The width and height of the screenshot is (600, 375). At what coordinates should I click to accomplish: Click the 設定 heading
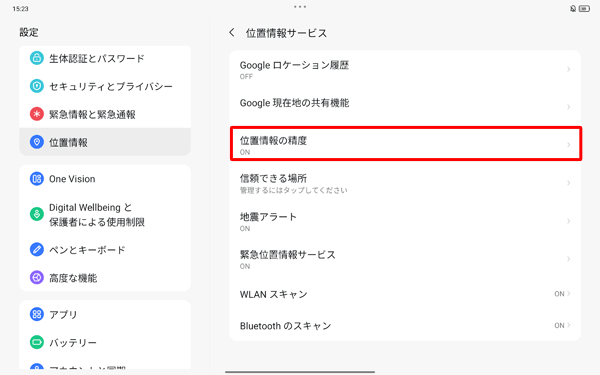coord(29,32)
